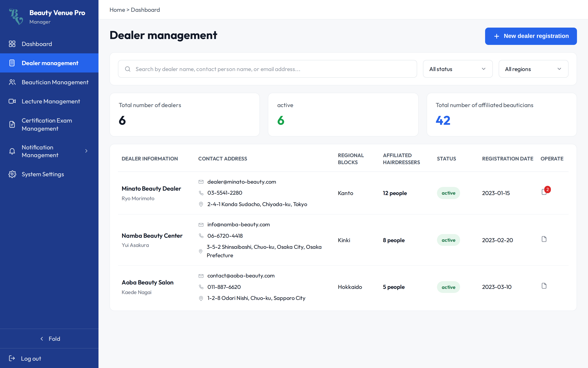
Task: Click the 2023-03-10 registration date
Action: (x=497, y=287)
